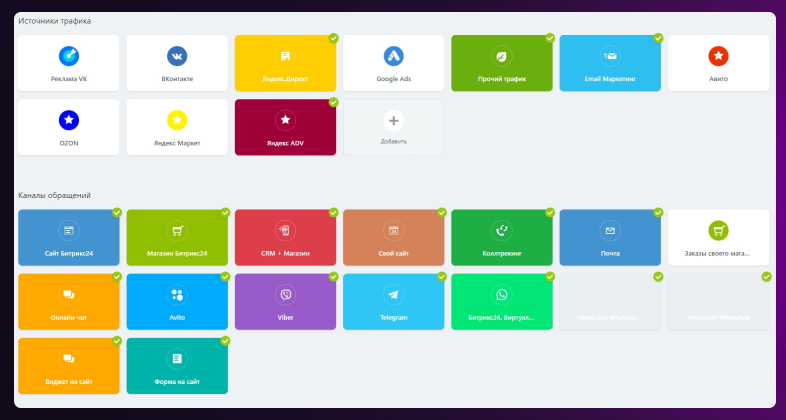Click the Источники трафика heading

(55, 21)
